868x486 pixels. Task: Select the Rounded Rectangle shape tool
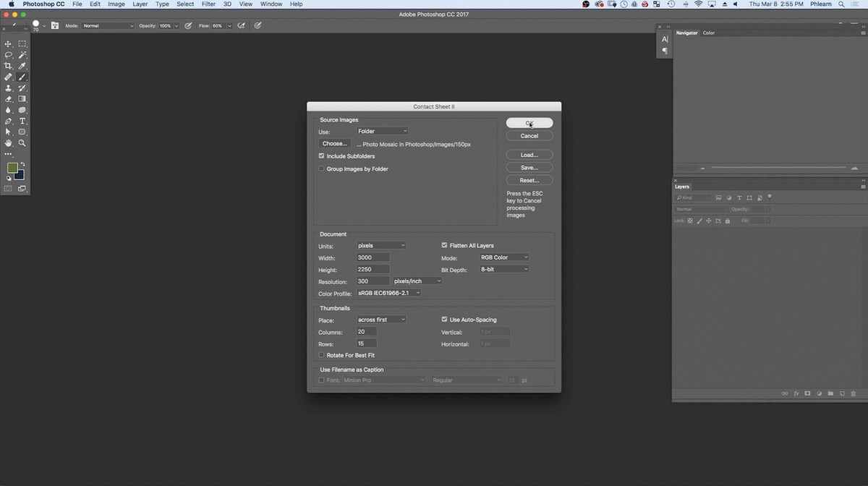[x=22, y=132]
